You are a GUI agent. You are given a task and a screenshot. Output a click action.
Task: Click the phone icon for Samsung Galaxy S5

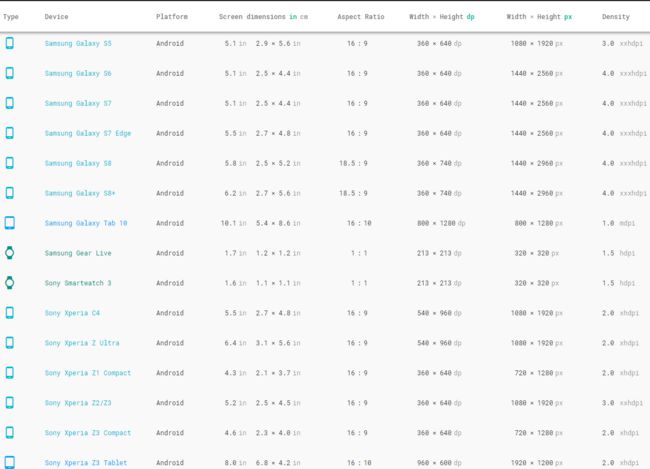pyautogui.click(x=10, y=43)
